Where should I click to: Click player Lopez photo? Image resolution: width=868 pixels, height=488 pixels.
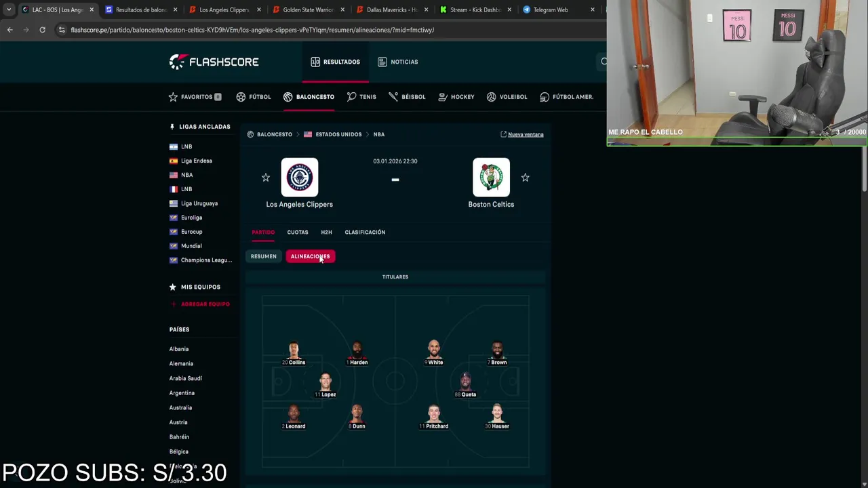(x=325, y=382)
